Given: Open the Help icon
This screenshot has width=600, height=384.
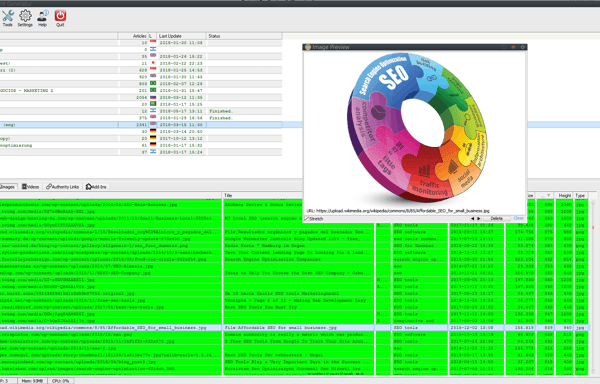Looking at the screenshot, I should coord(42,18).
